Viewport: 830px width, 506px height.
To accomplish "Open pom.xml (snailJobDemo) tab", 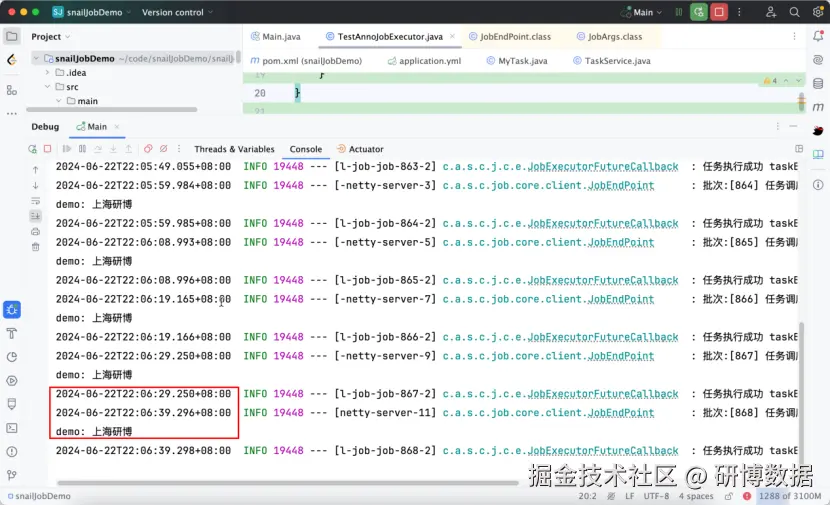I will 306,61.
